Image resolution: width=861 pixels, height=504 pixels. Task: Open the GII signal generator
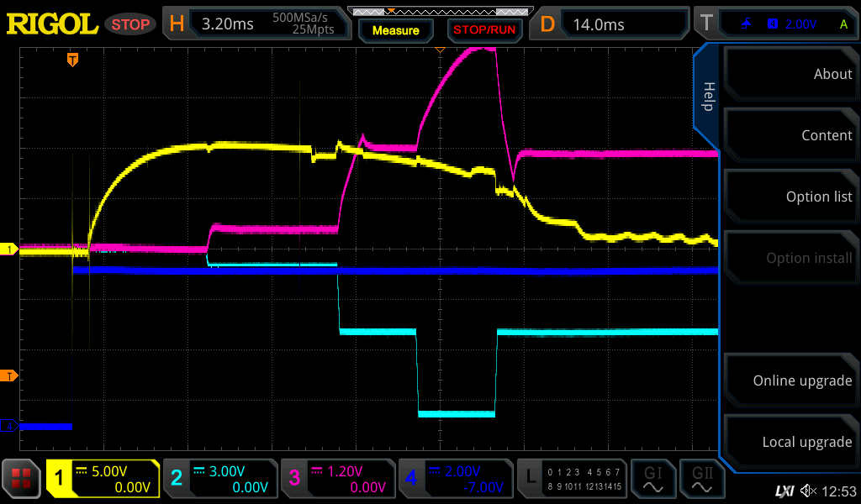click(701, 480)
